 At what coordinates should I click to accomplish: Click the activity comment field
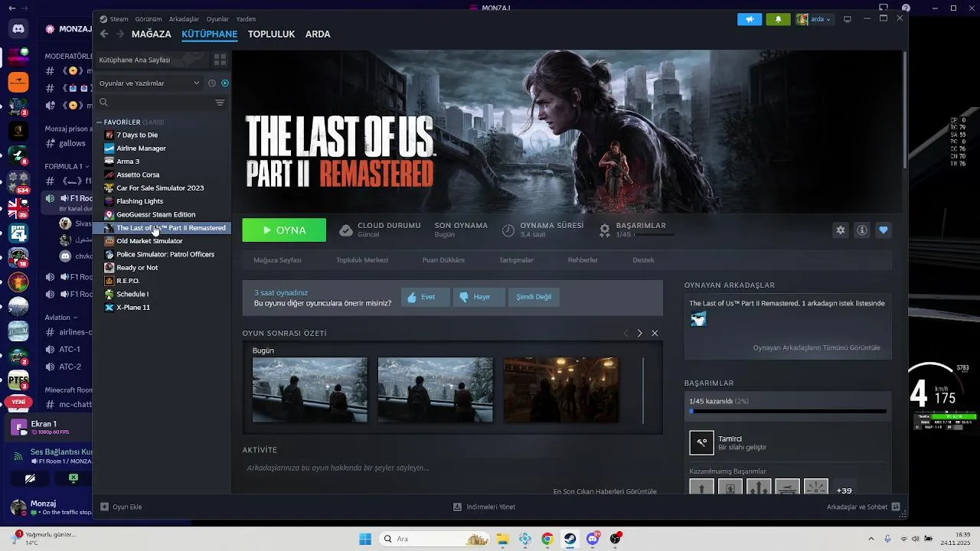pyautogui.click(x=452, y=468)
